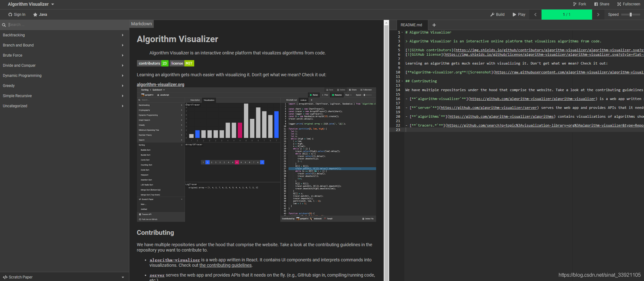Click the Algorithm Visualizer preview heading
The height and width of the screenshot is (281, 644).
[x=177, y=39]
